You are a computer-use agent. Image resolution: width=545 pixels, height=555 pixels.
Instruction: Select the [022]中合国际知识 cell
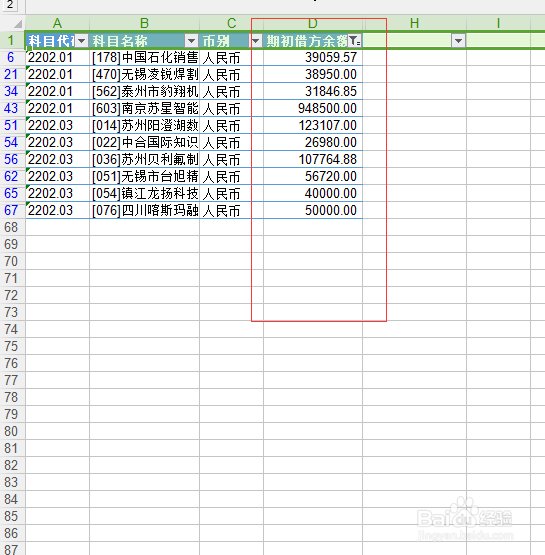144,142
